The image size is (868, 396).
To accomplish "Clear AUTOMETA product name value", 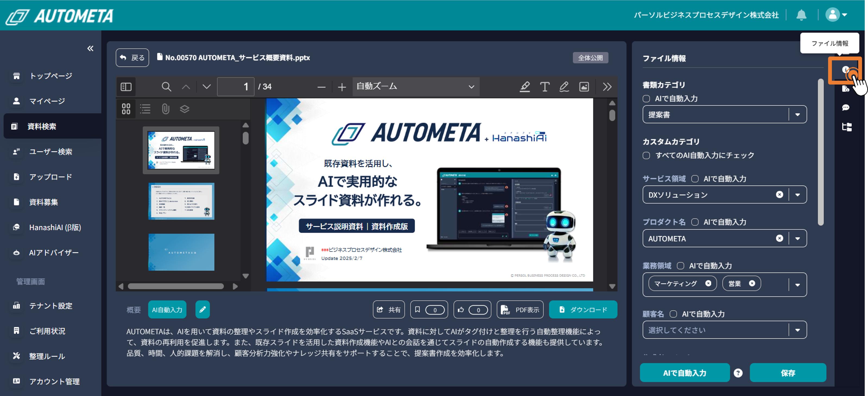I will point(779,238).
